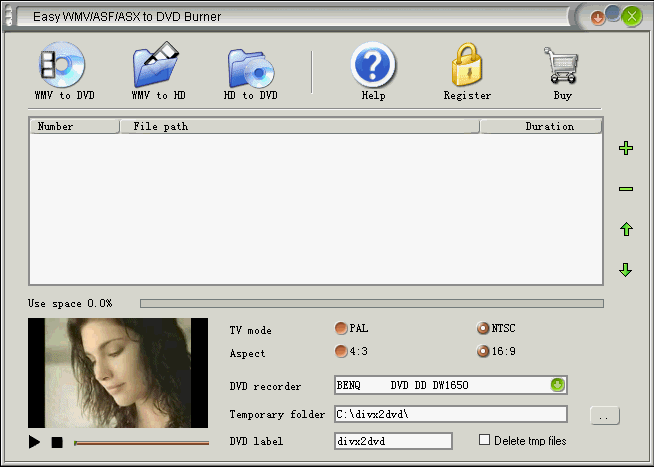Play the preview video
The width and height of the screenshot is (654, 467).
34,442
